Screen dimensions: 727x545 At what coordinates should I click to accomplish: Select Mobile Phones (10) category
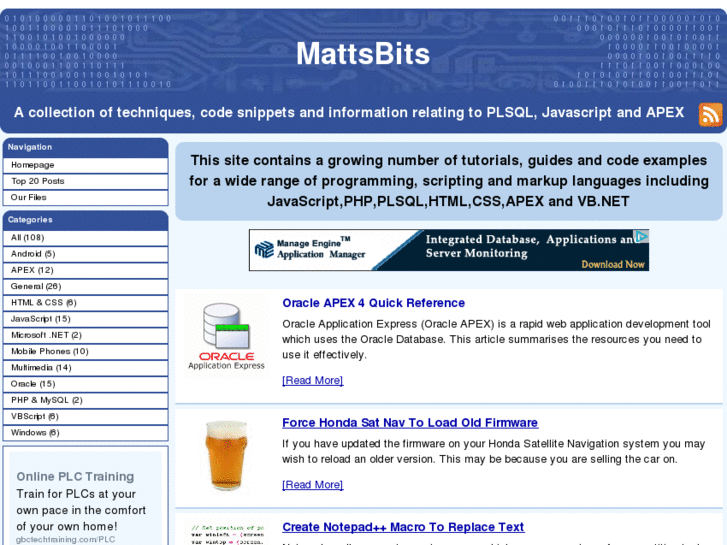(x=85, y=352)
